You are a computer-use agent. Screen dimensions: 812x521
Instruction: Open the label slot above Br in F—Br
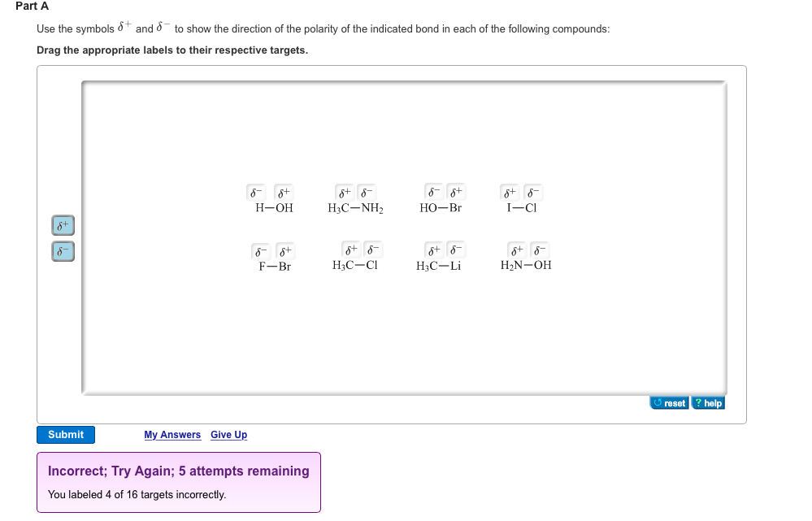(x=283, y=250)
